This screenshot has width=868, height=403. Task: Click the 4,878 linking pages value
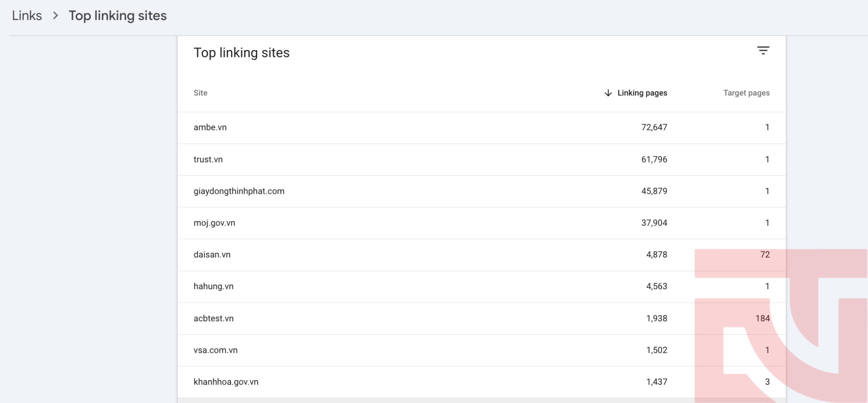(x=657, y=255)
